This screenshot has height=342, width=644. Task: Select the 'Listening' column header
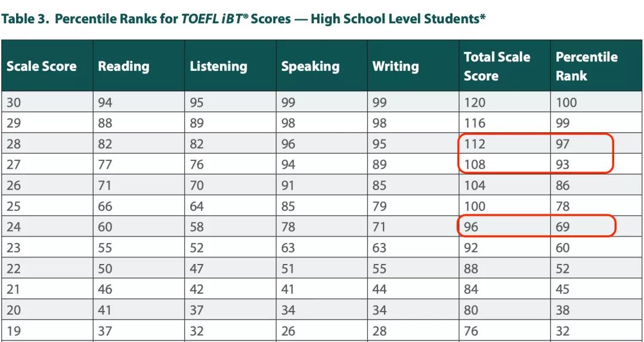pyautogui.click(x=218, y=66)
